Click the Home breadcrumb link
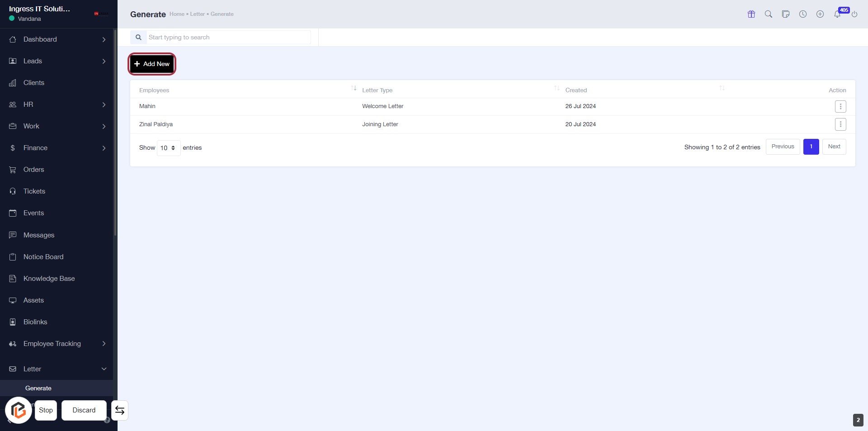Screen dimensions: 868x431 pos(177,14)
